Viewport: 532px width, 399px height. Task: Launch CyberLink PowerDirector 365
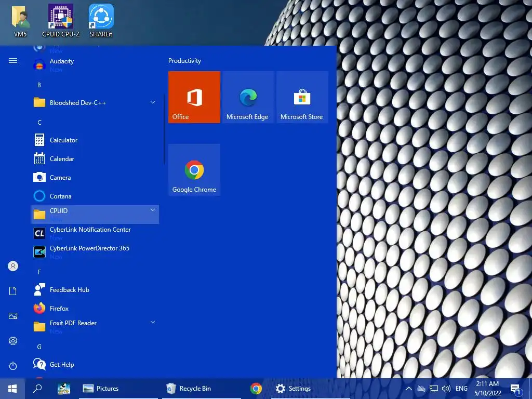click(95, 252)
